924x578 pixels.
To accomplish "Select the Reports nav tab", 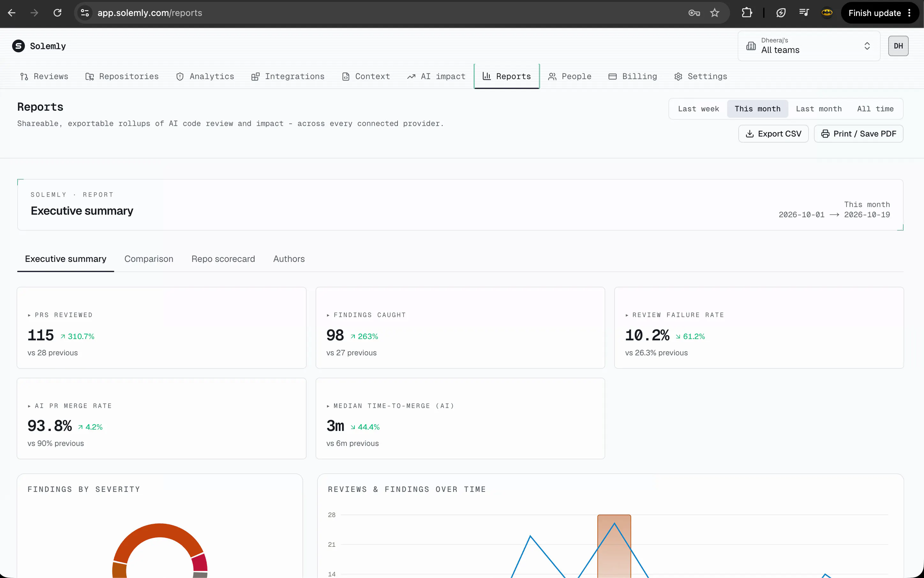I will (x=507, y=77).
